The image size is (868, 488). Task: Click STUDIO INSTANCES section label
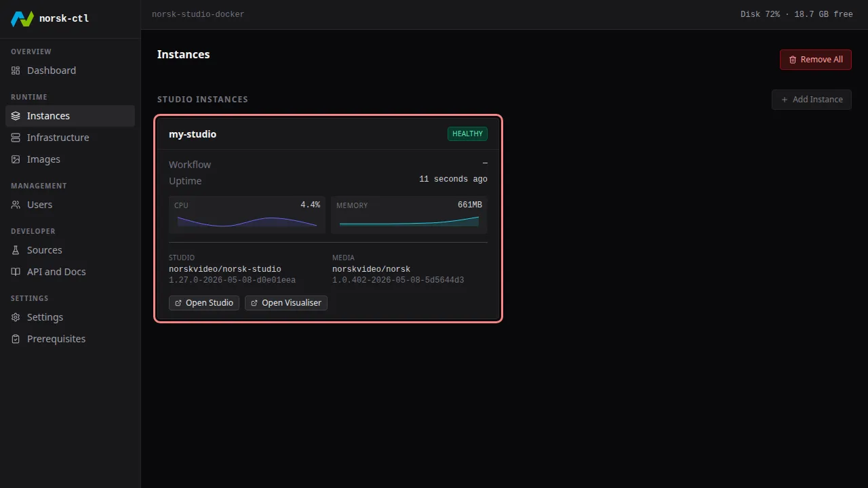203,100
